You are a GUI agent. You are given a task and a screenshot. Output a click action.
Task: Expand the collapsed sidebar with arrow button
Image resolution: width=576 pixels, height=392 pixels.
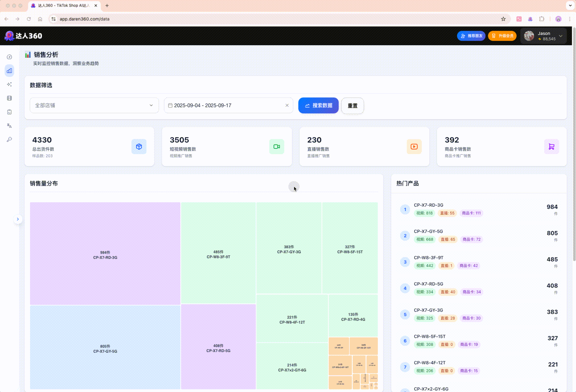pyautogui.click(x=18, y=219)
